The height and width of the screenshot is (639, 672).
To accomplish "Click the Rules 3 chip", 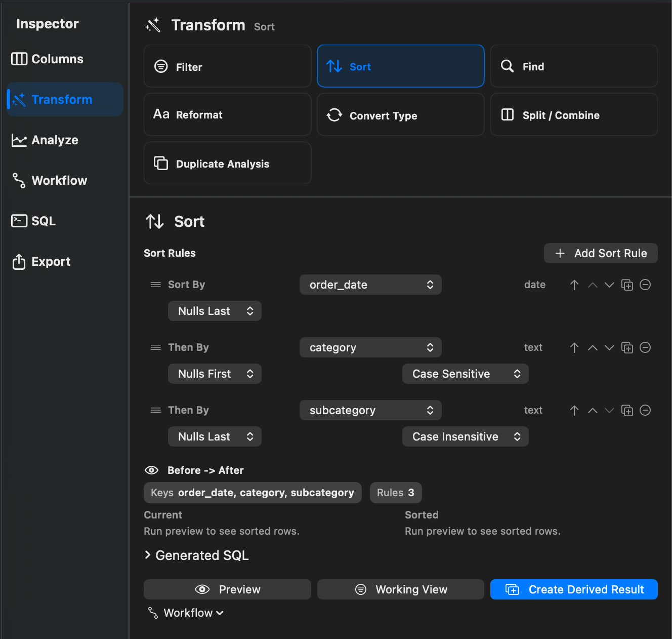I will point(396,493).
